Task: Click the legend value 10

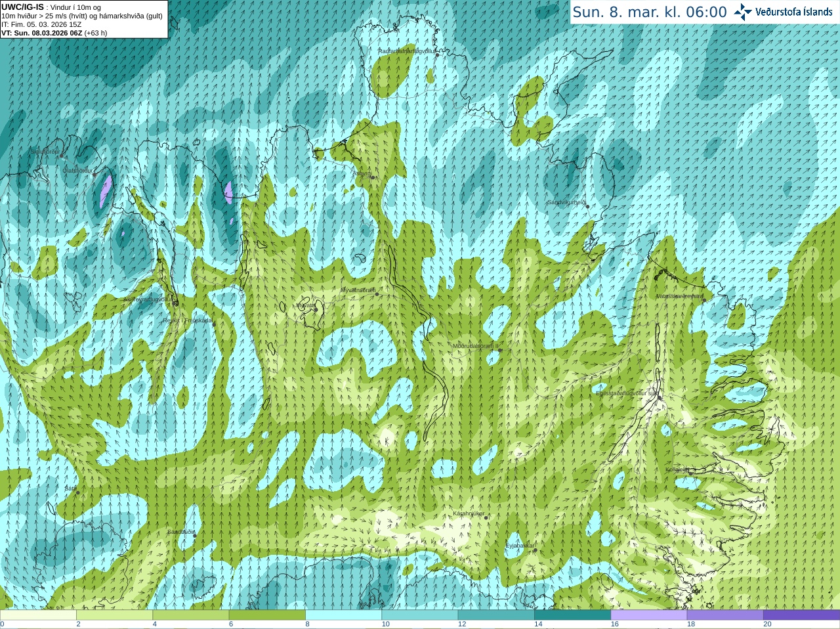Action: coord(385,624)
